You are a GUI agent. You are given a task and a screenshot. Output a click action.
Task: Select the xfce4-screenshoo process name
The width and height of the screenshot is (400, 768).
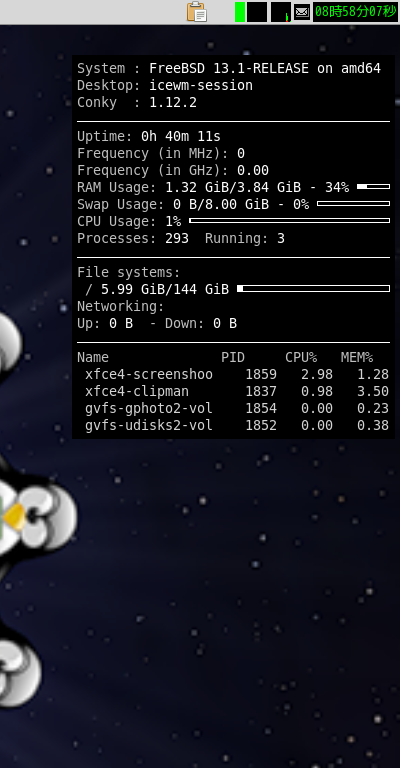pyautogui.click(x=149, y=375)
